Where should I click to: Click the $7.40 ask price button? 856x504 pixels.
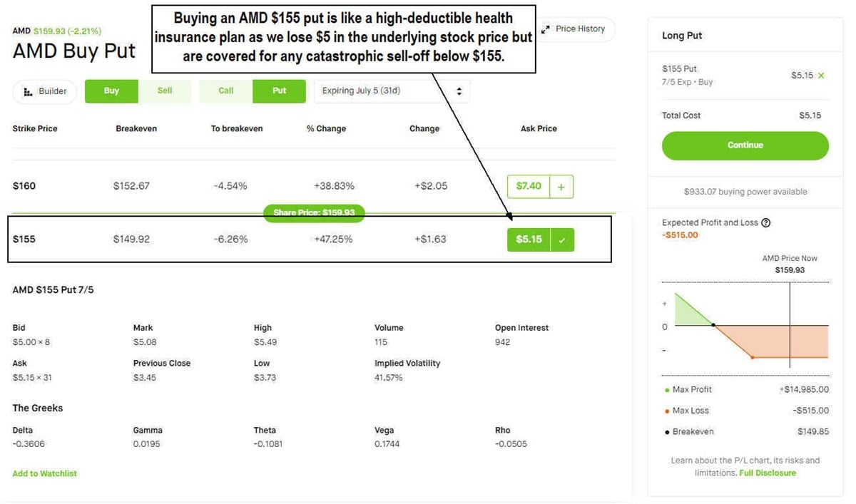[x=528, y=186]
